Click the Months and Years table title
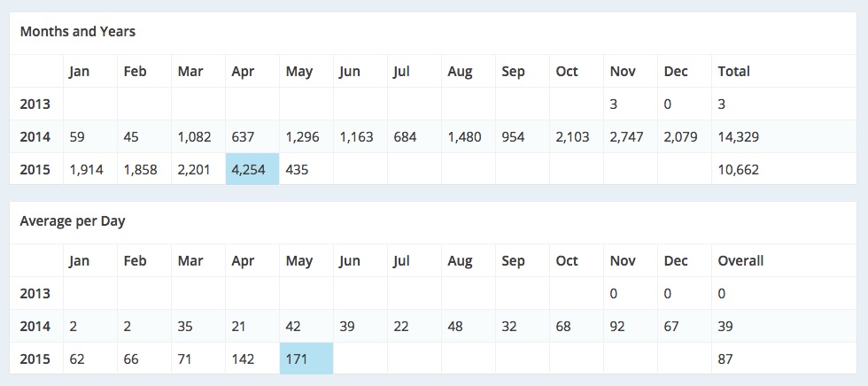868x386 pixels. (77, 32)
